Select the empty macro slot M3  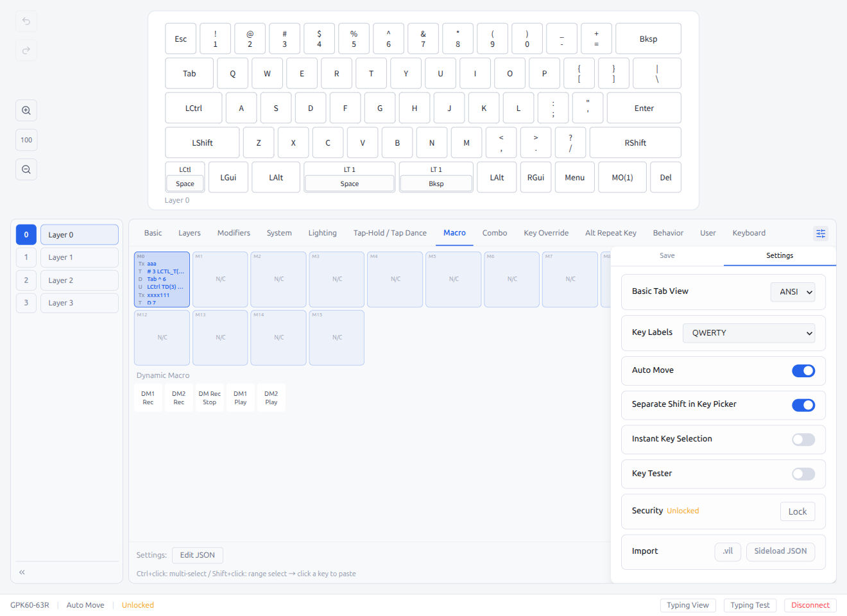pos(336,279)
